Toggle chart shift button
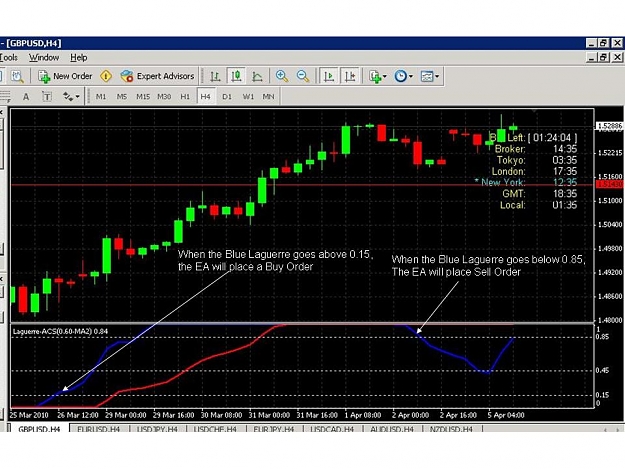The image size is (625, 469). [x=350, y=76]
